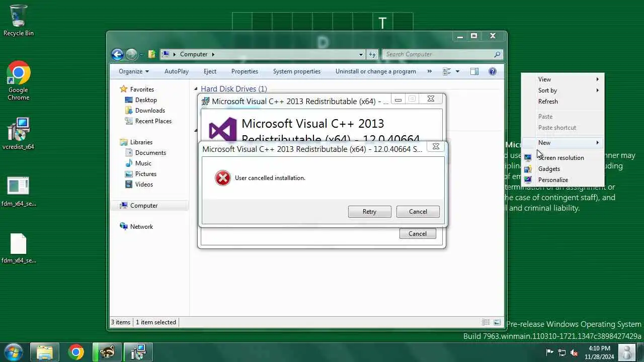
Task: Open Screen resolution from context menu
Action: [x=562, y=158]
